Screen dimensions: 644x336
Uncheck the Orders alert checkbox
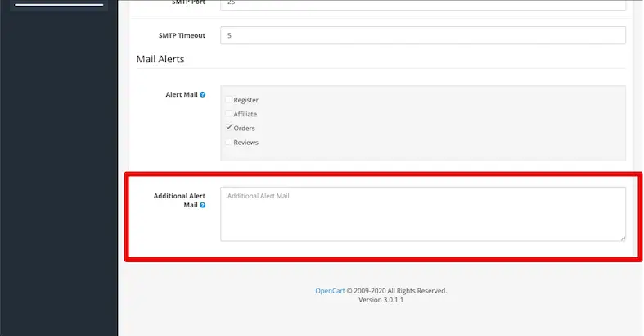pos(229,128)
